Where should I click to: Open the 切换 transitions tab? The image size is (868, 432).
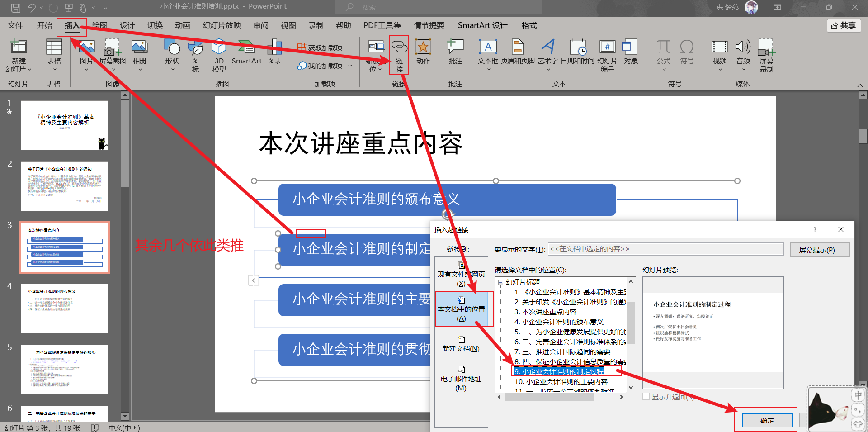[x=155, y=25]
